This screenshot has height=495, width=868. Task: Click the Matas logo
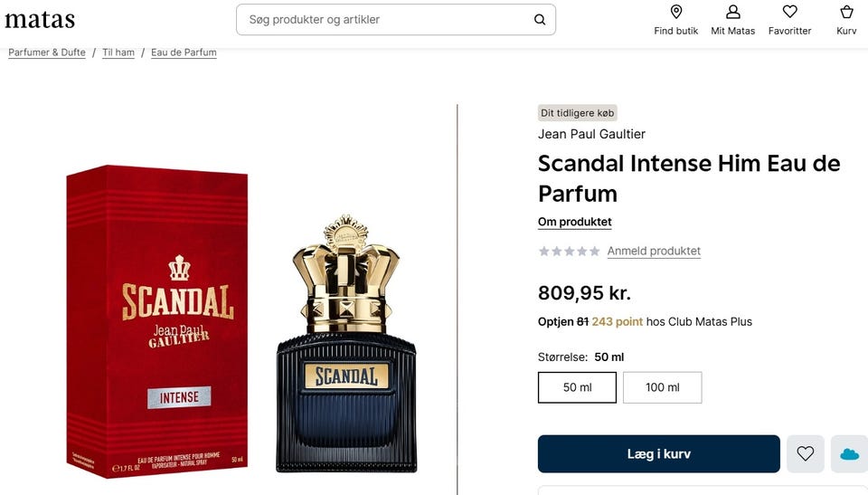[40, 19]
